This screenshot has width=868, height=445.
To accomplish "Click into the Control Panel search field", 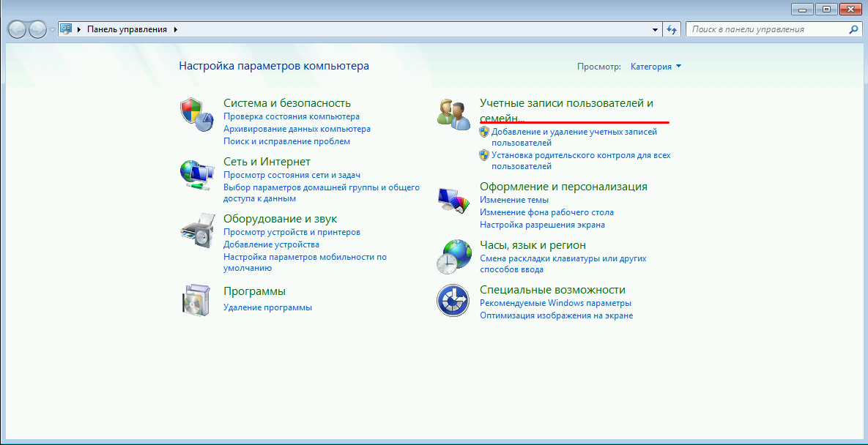I will coord(765,29).
